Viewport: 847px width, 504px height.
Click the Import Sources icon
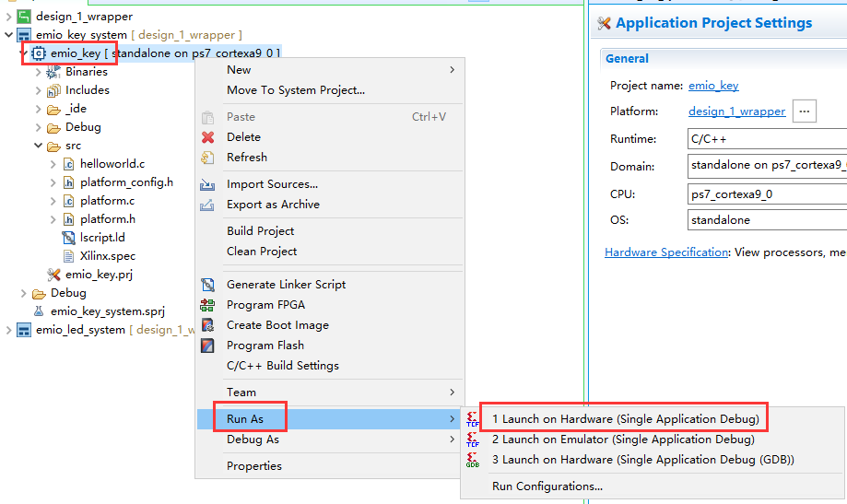[x=207, y=185]
